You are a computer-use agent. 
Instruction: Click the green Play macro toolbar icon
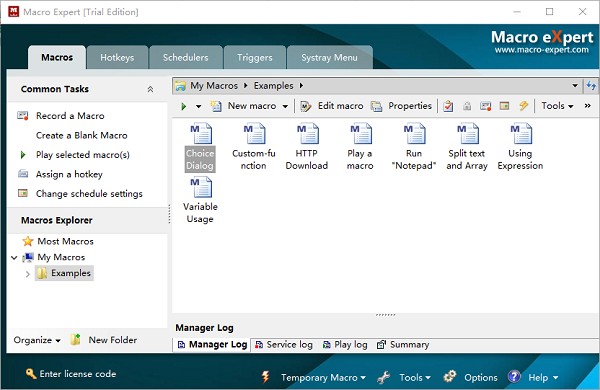point(184,106)
